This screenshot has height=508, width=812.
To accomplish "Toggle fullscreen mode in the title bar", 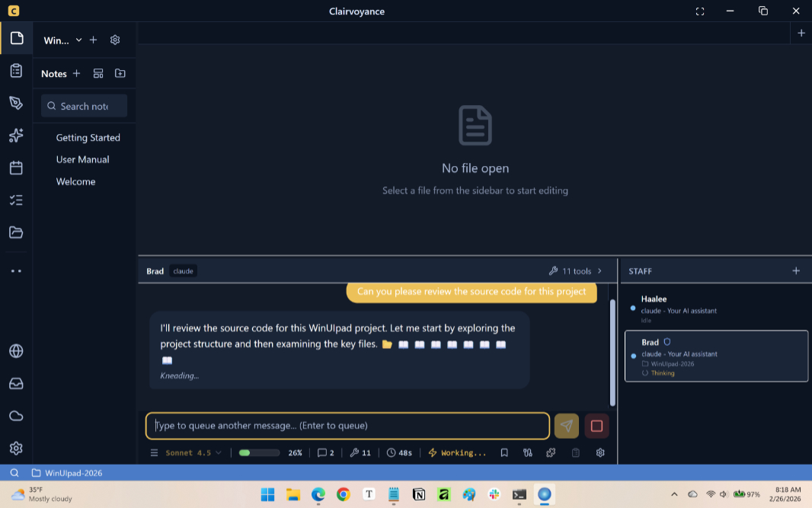I will pos(700,11).
